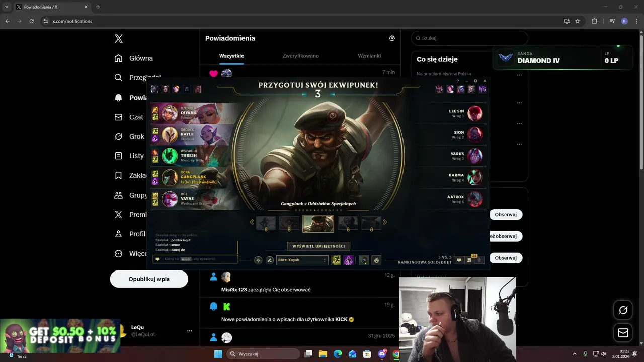Open the deposit bonus ad banner

pyautogui.click(x=60, y=336)
